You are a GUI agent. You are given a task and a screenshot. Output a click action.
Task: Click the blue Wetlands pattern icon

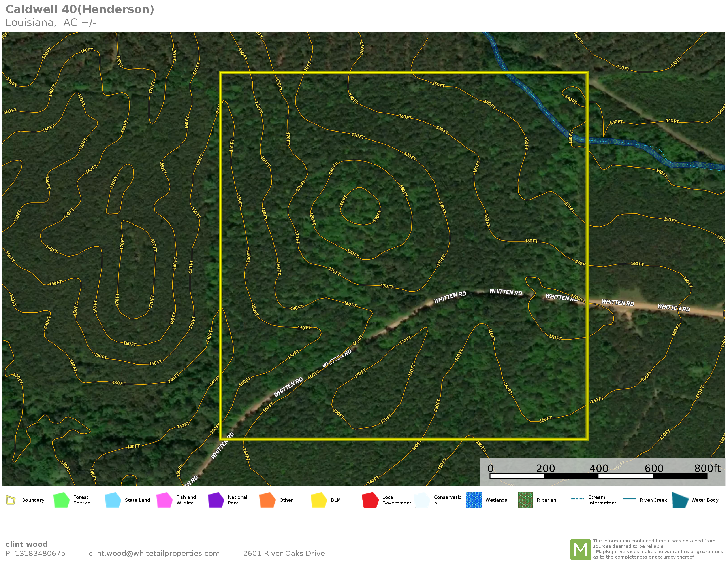474,500
